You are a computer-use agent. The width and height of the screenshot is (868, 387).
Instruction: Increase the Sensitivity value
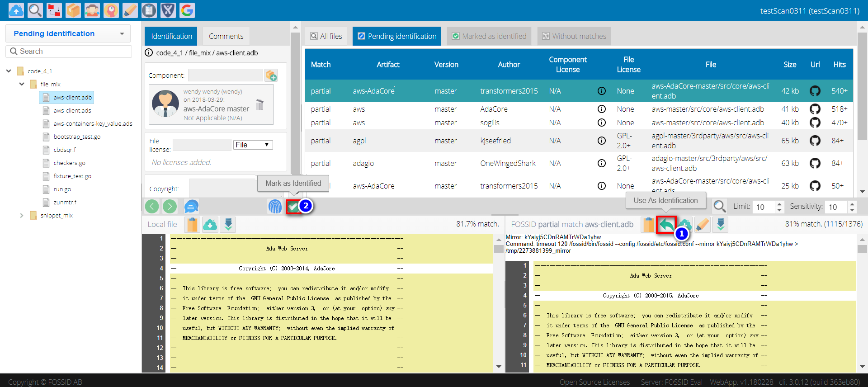pos(852,204)
